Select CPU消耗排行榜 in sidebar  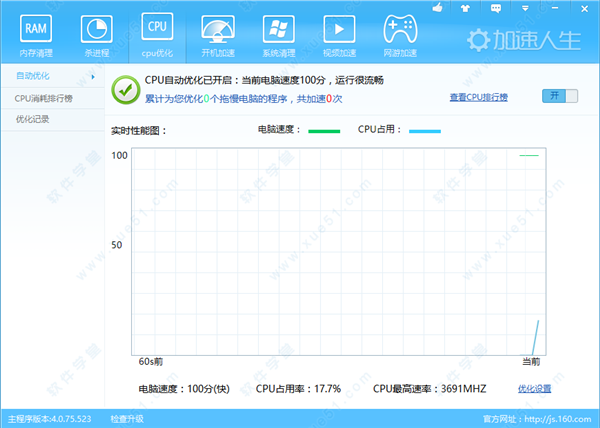coord(45,98)
